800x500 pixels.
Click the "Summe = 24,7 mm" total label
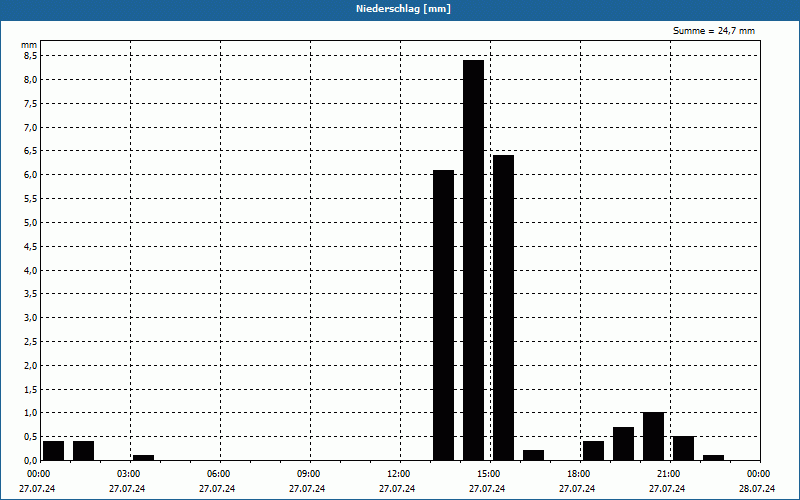tap(713, 31)
